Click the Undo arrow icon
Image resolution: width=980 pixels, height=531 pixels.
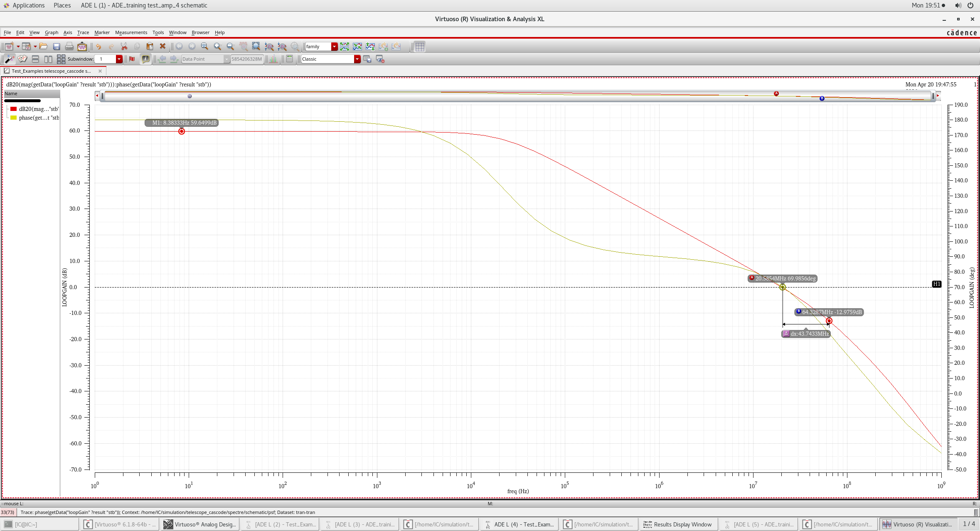(98, 47)
